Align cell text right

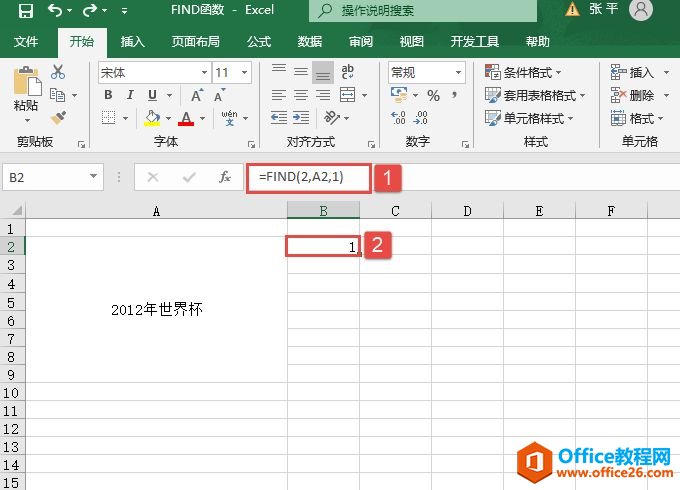click(x=323, y=95)
